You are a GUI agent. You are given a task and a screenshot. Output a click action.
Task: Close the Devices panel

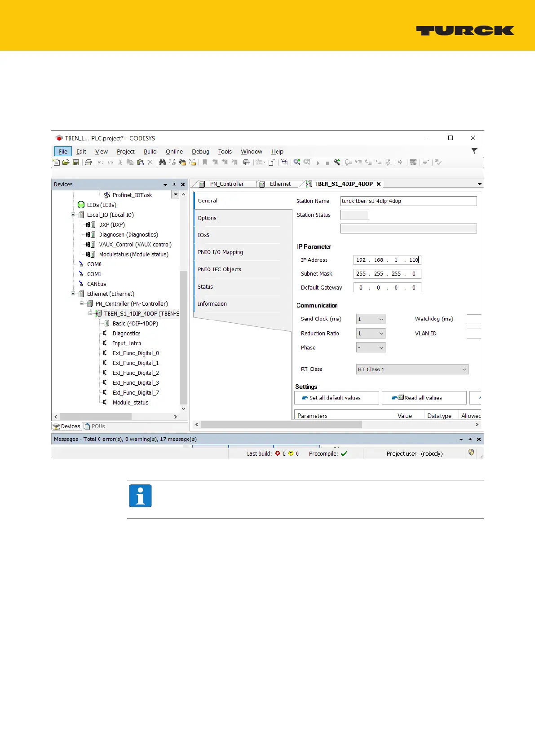[x=183, y=185]
